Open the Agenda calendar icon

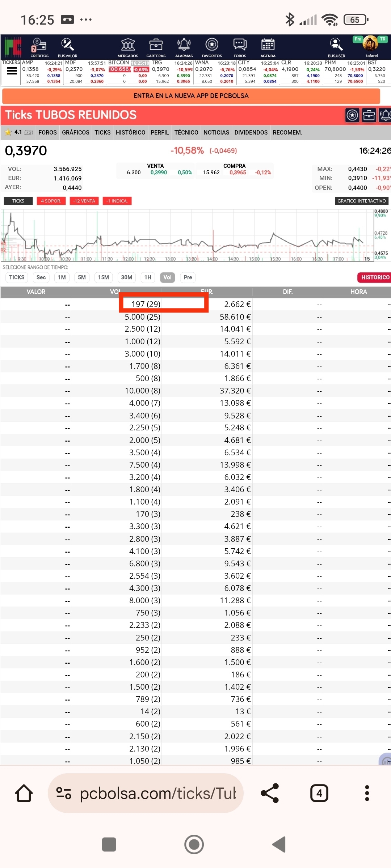(268, 47)
